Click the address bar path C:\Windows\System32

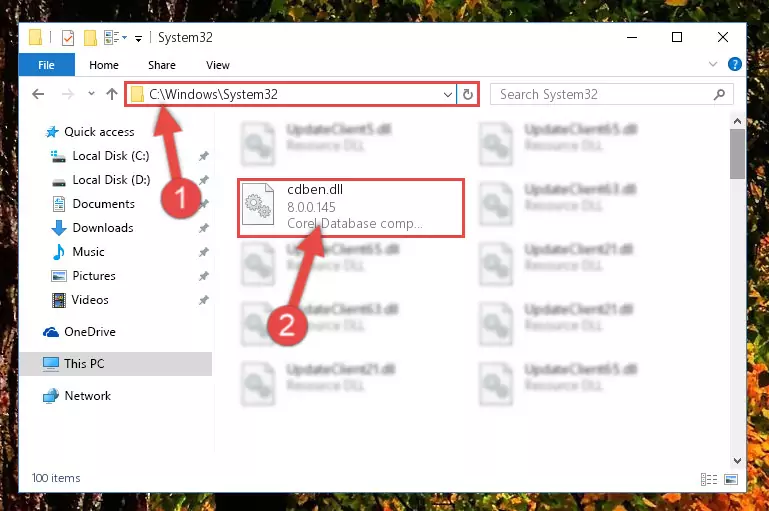(x=213, y=94)
